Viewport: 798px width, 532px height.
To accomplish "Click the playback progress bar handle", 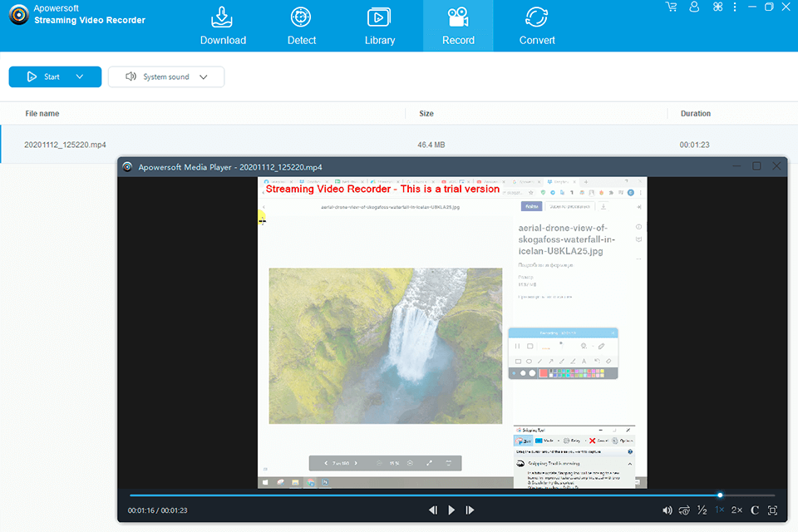I will 720,495.
